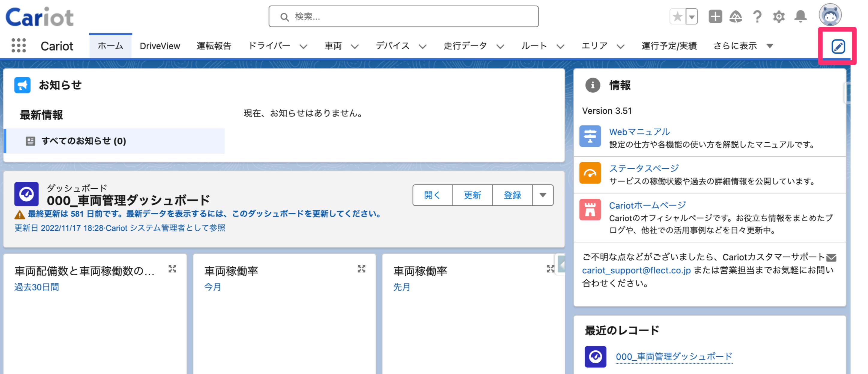The height and width of the screenshot is (374, 868).
Task: Open dashboard actions dropdown arrow
Action: tap(542, 195)
